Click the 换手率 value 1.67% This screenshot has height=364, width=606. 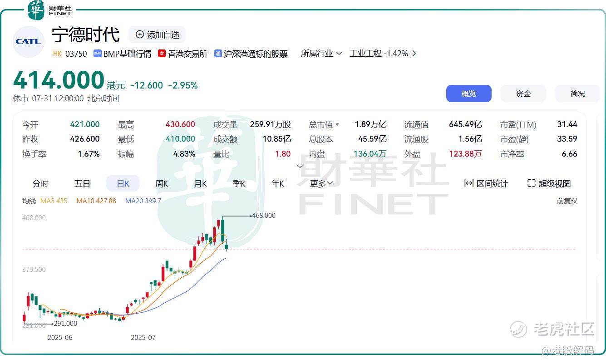tap(89, 154)
